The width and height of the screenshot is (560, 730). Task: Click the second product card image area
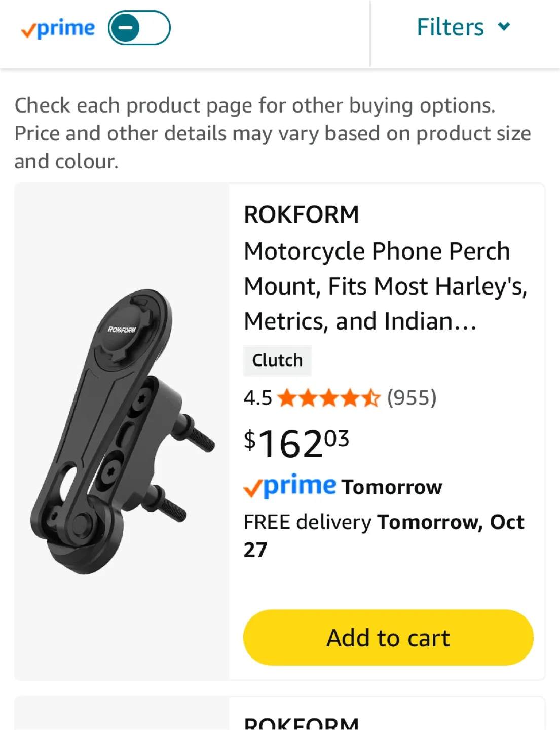[x=122, y=715]
